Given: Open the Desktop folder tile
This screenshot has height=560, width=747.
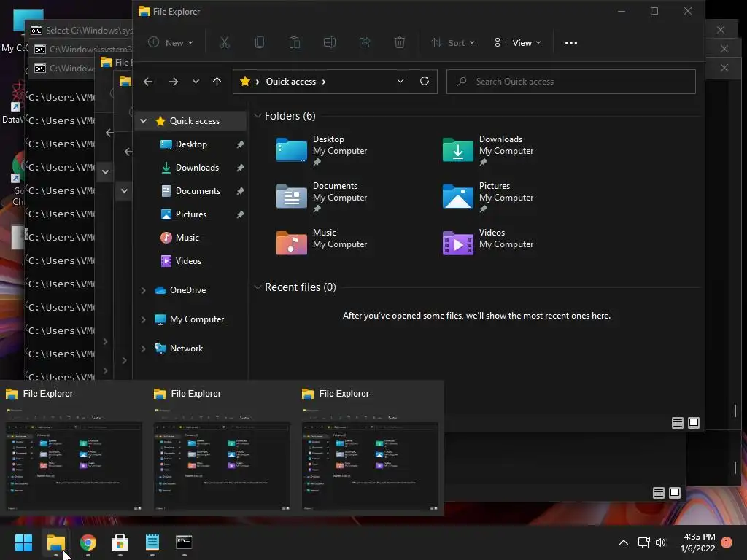Looking at the screenshot, I should tap(322, 150).
